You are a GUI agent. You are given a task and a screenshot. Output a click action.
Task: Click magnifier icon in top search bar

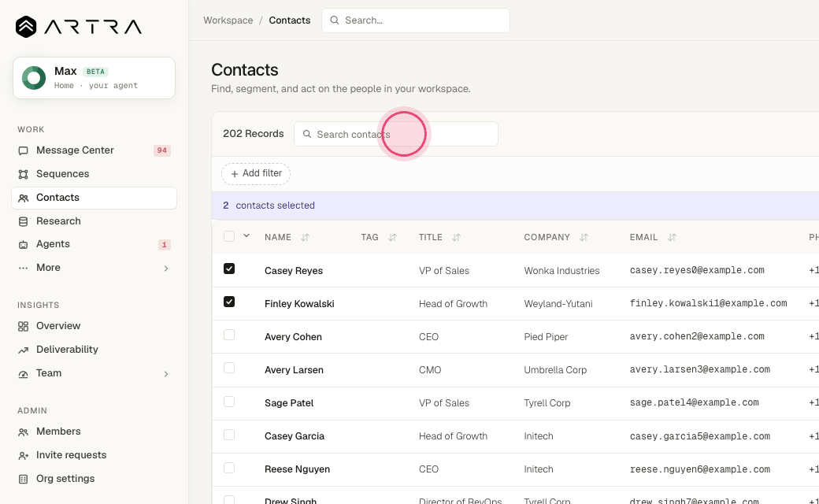(x=334, y=20)
